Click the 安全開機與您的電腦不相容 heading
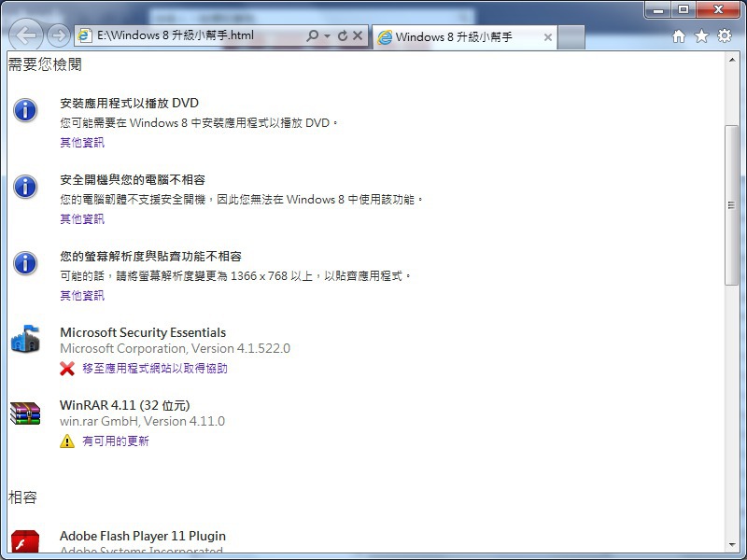Image resolution: width=747 pixels, height=560 pixels. (x=133, y=179)
